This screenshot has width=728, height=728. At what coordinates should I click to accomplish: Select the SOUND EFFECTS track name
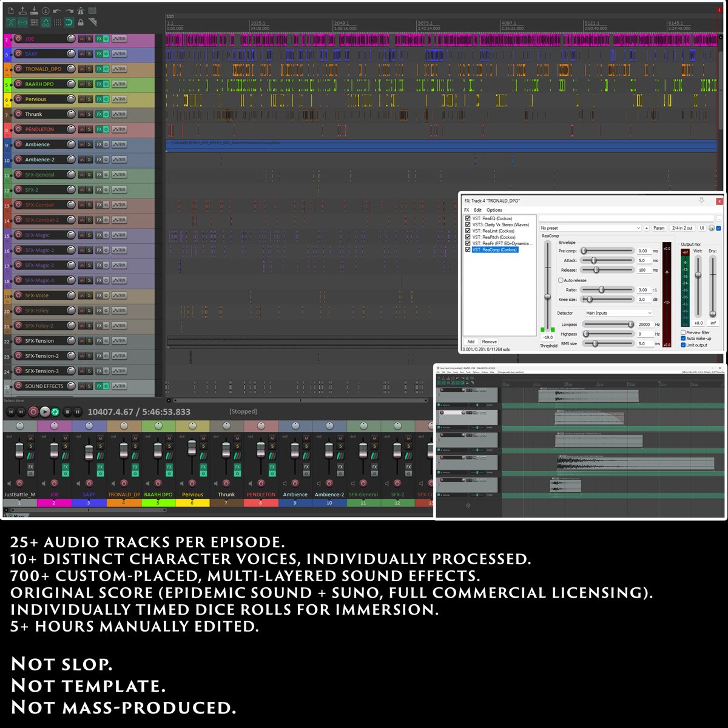pos(44,386)
